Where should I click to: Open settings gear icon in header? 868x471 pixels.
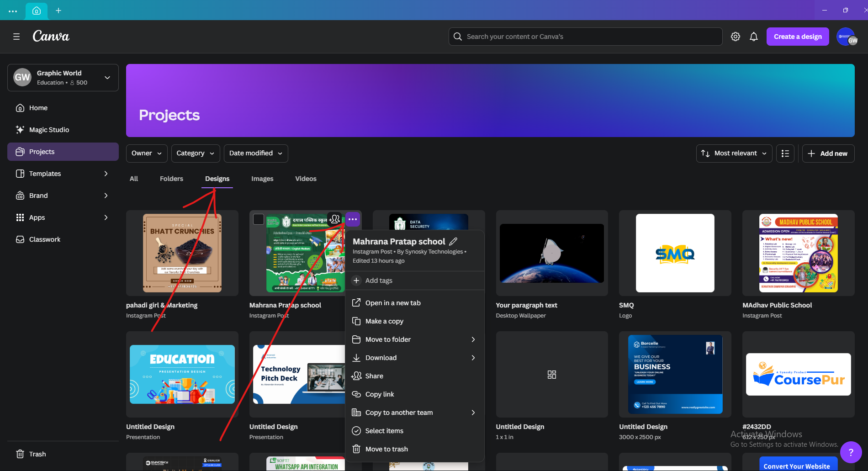pyautogui.click(x=735, y=37)
